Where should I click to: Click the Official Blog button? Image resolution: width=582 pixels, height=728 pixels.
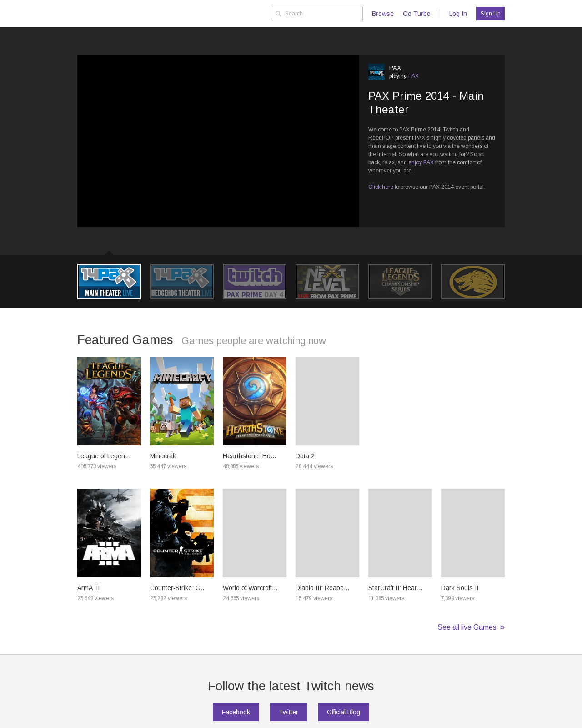pos(343,712)
